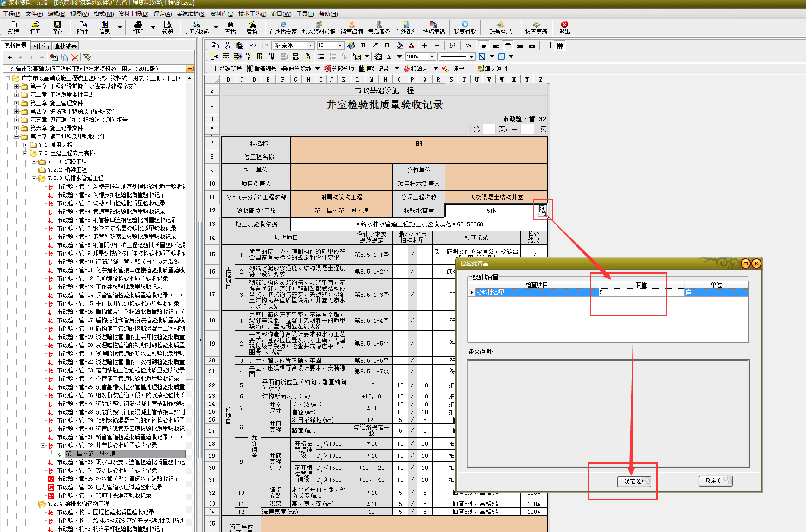Open the 报验表 dropdown arrow
The image size is (806, 532).
tap(435, 69)
